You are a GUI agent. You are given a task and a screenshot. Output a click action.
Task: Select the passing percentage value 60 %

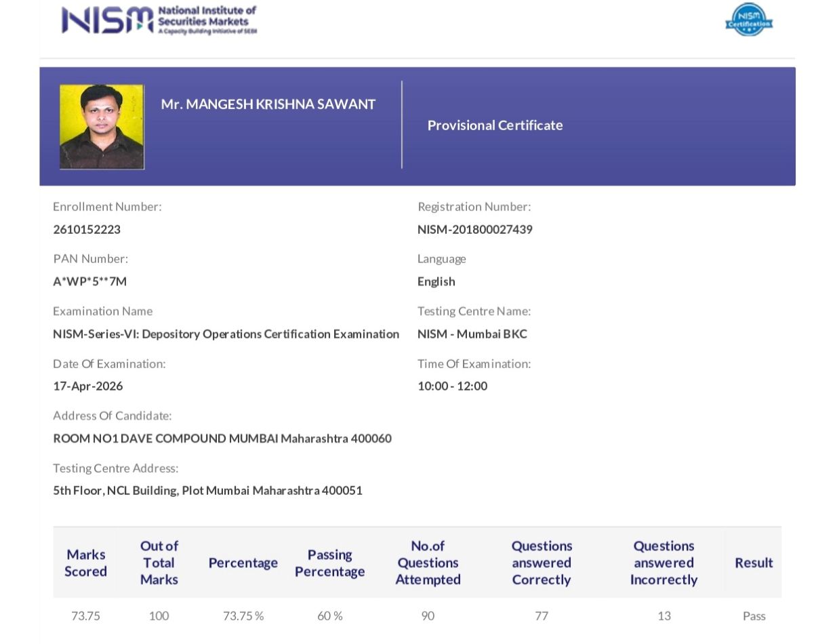[330, 616]
